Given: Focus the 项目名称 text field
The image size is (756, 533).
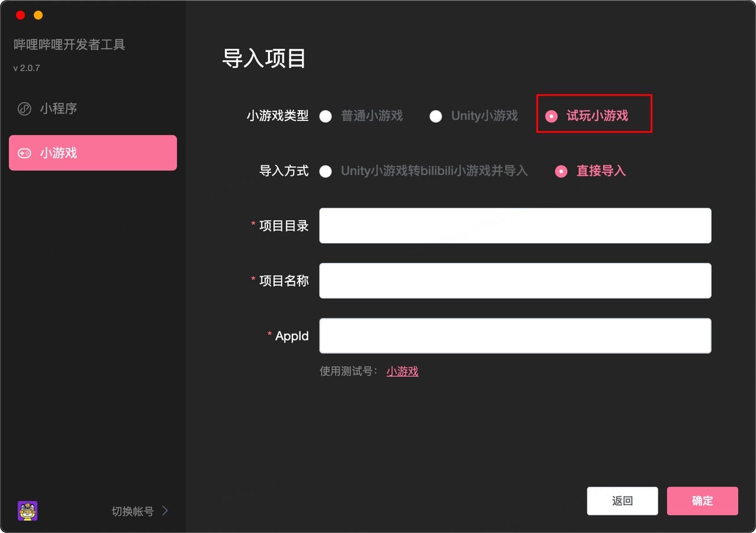Looking at the screenshot, I should (515, 281).
